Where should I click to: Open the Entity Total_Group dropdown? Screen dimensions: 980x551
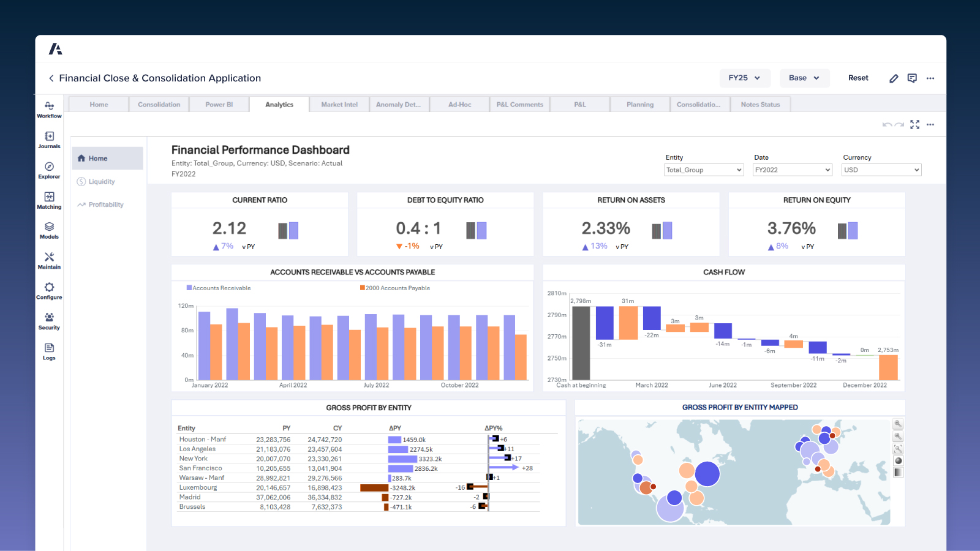coord(704,170)
